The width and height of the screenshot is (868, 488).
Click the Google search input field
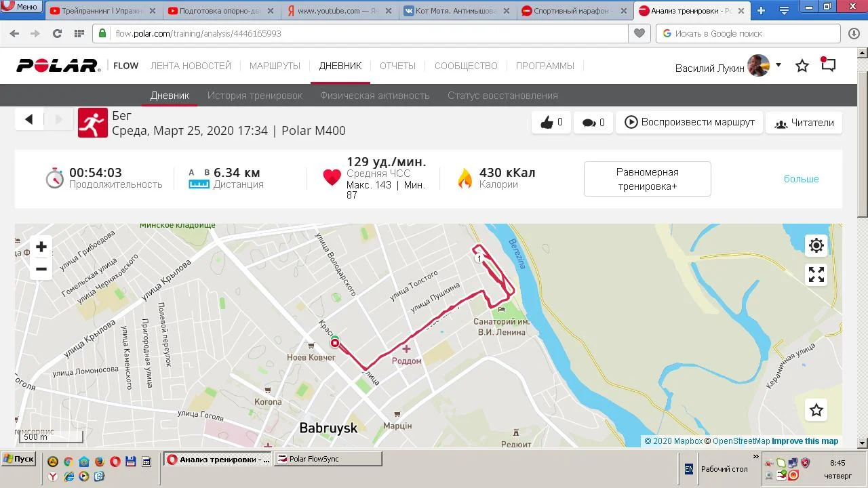tap(749, 33)
